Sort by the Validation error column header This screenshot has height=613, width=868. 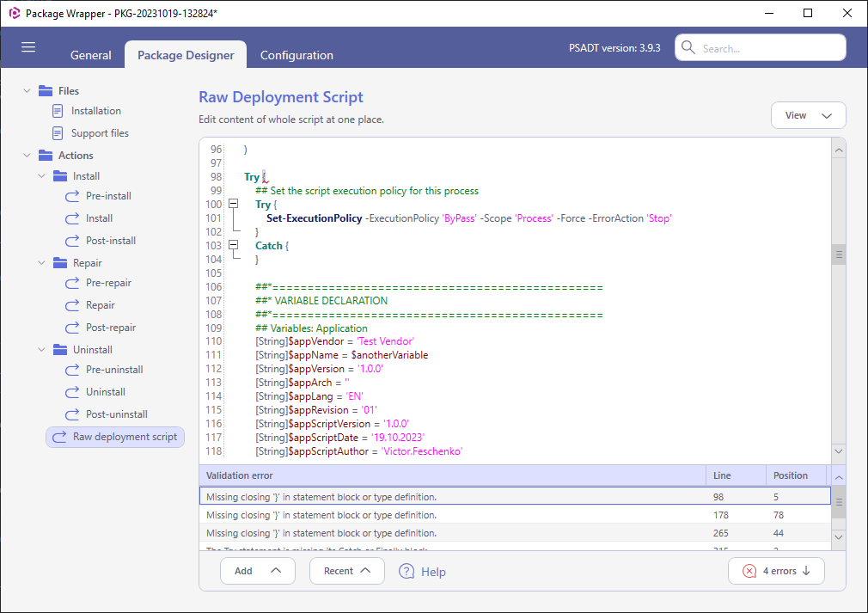click(x=452, y=475)
